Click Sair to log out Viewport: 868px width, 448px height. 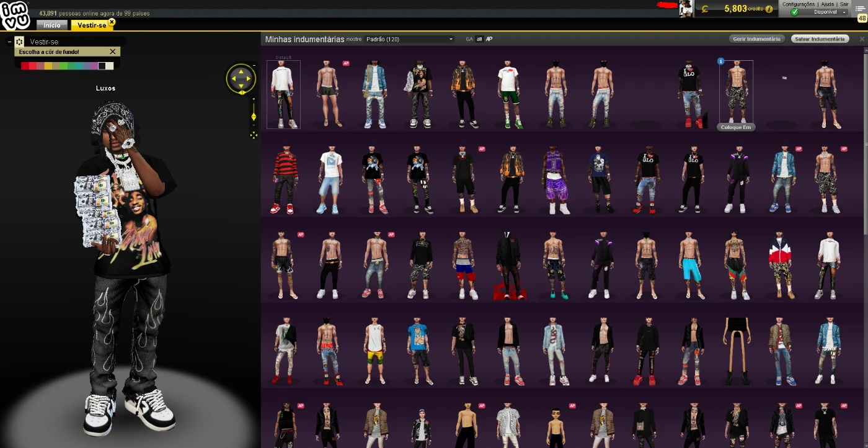pos(844,4)
